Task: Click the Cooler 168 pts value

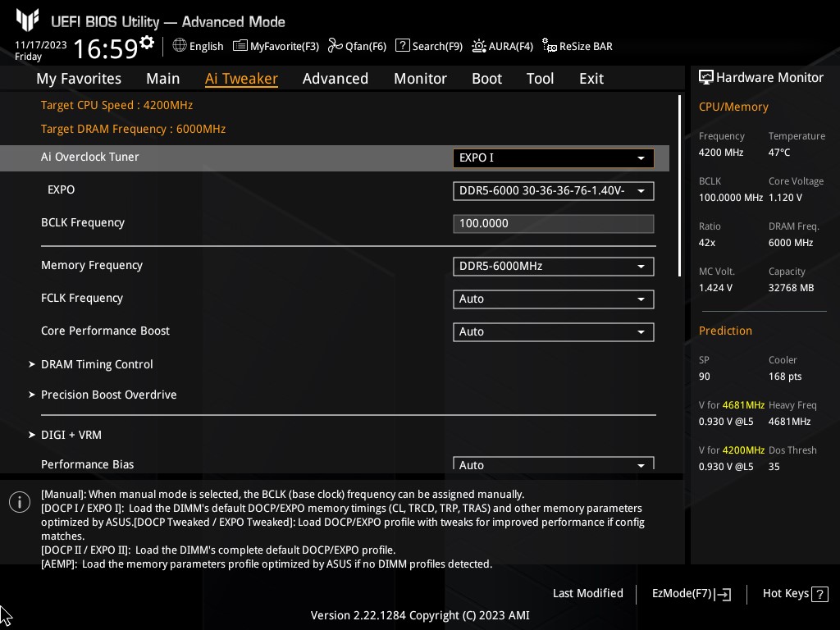Action: 785,377
